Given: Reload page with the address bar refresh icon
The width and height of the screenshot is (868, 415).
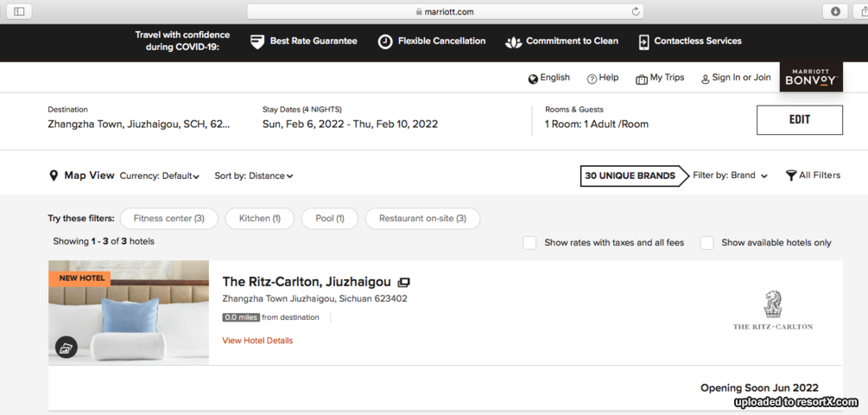Looking at the screenshot, I should 636,11.
